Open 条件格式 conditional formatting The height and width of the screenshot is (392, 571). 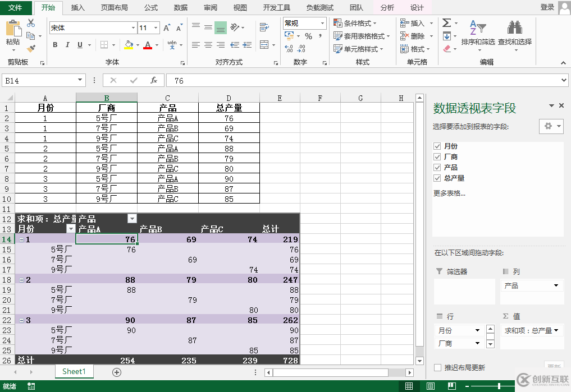click(x=355, y=23)
